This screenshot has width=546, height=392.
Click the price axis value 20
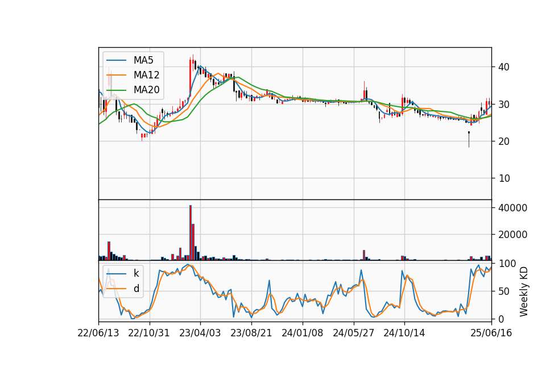pos(504,141)
